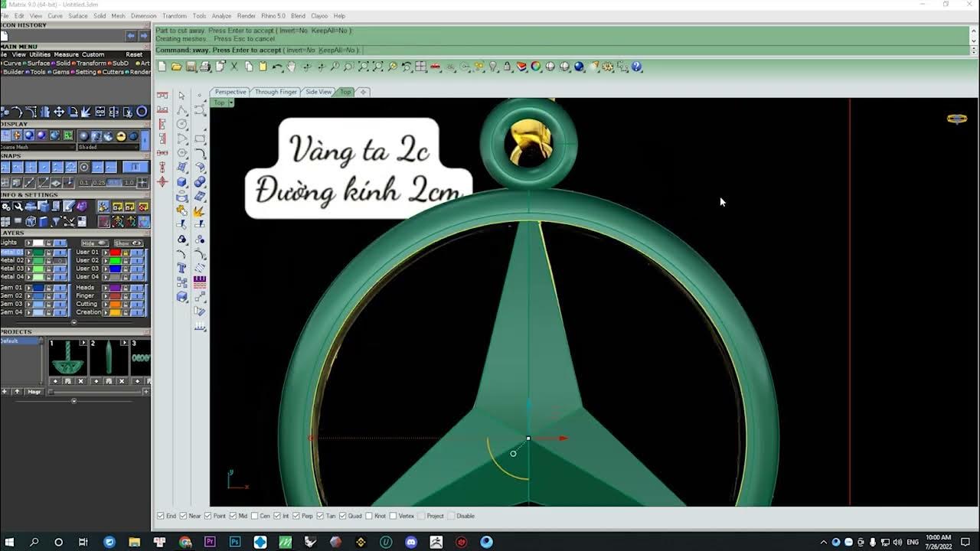Toggle the Near osnap checkbox
Screen dimensions: 980x551
click(x=184, y=516)
